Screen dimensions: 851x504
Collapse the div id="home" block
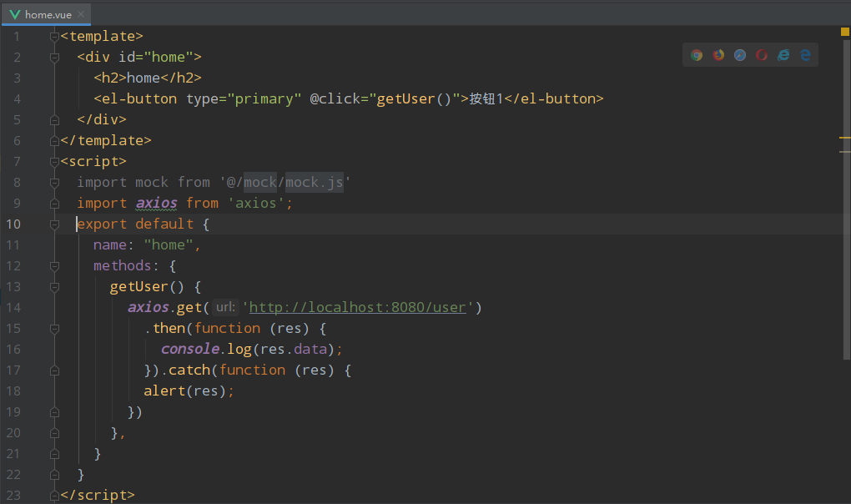(x=54, y=58)
